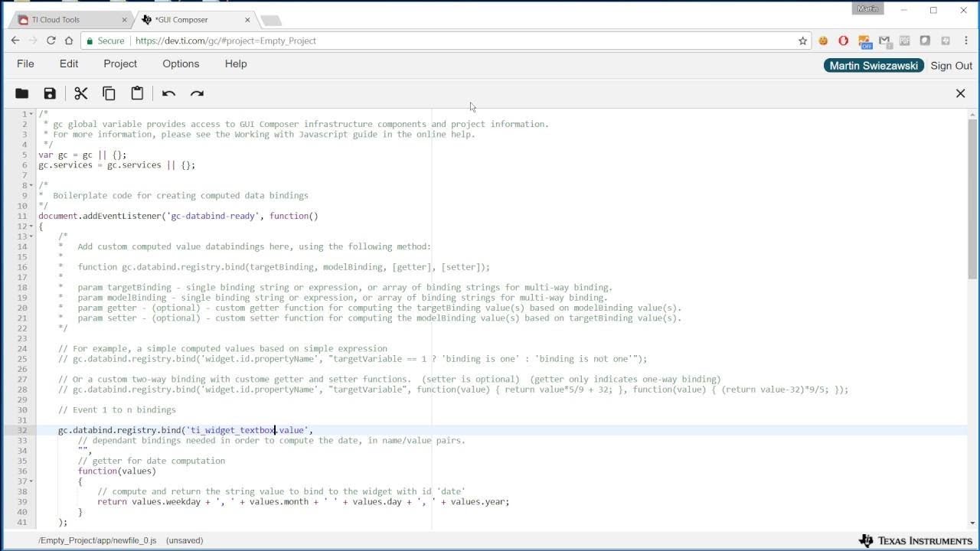Screen dimensions: 980x551
Task: Collapse the comment block at line 1
Action: point(31,114)
